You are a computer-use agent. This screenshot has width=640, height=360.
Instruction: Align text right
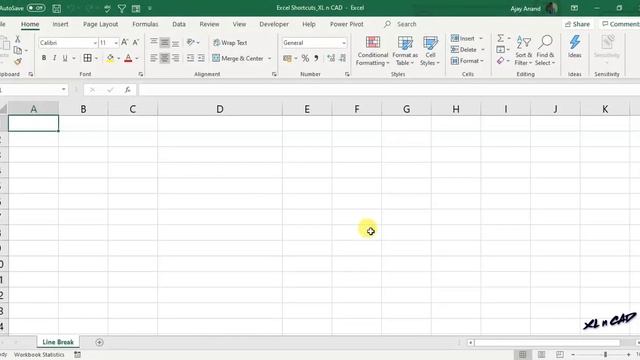tap(176, 58)
